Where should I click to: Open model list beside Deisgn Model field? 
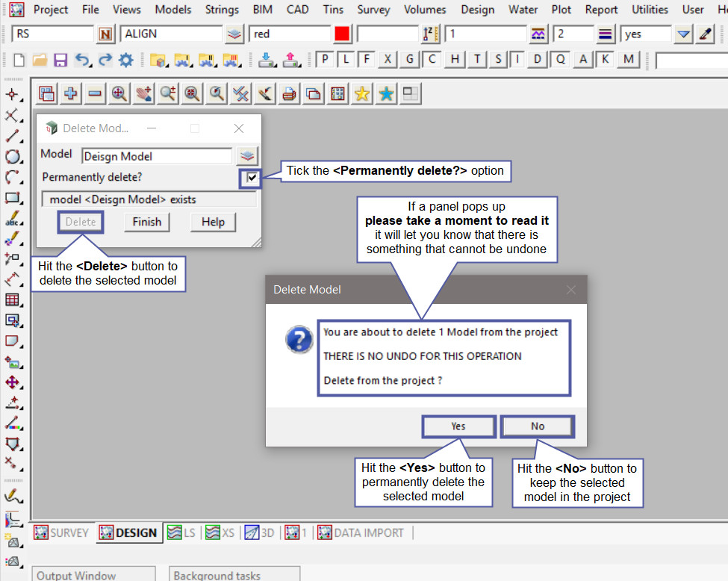[x=247, y=156]
